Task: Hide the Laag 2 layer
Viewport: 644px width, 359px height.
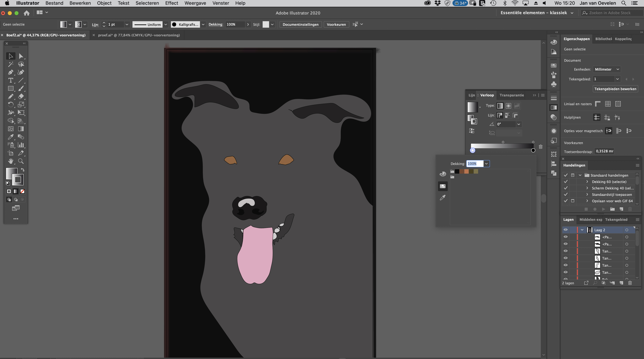Action: pos(566,230)
